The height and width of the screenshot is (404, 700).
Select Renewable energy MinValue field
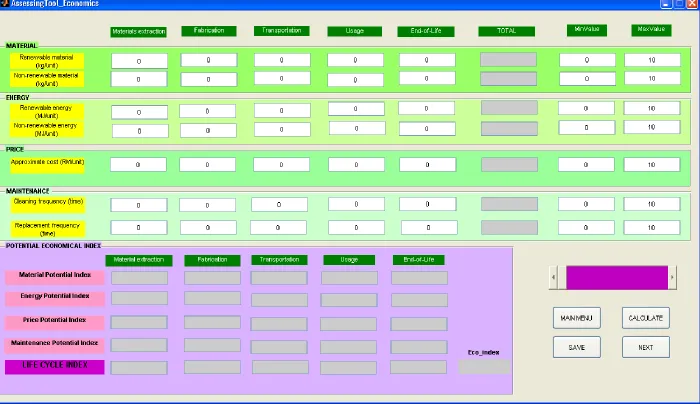[x=586, y=108]
